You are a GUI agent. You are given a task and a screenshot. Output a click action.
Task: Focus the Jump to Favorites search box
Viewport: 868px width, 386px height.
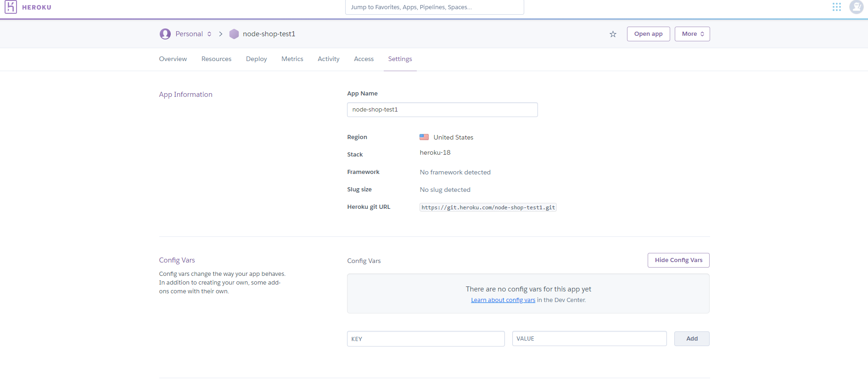[434, 7]
